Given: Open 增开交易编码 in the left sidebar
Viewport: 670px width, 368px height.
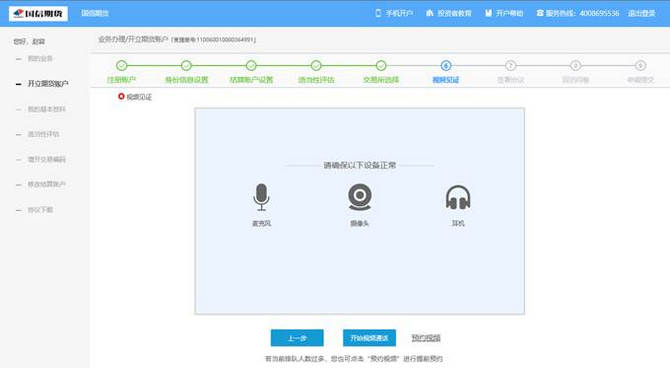Looking at the screenshot, I should pyautogui.click(x=47, y=159).
